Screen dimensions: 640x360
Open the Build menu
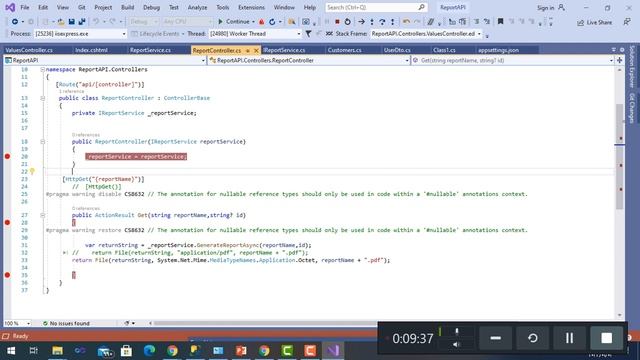click(127, 7)
